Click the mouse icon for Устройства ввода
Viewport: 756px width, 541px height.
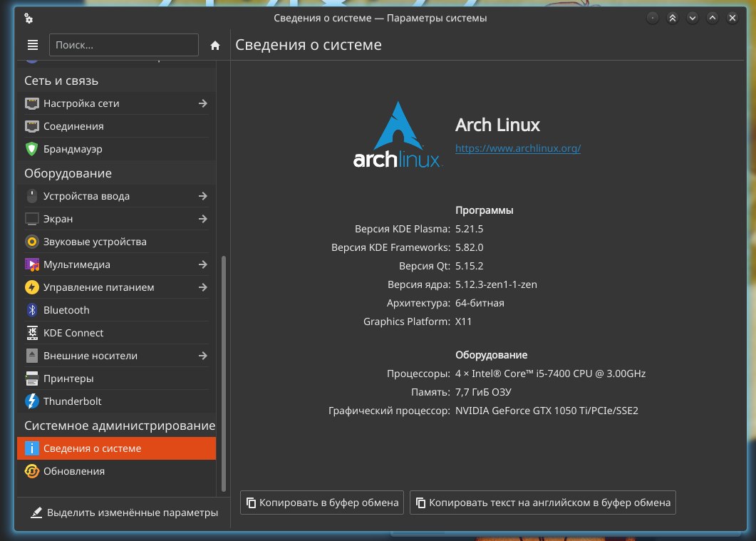[x=32, y=196]
